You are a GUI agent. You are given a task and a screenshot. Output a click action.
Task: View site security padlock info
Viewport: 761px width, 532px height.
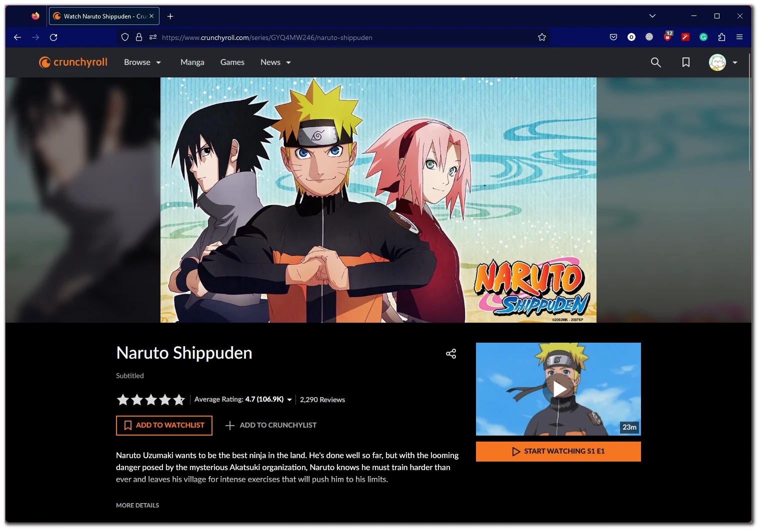coord(139,37)
